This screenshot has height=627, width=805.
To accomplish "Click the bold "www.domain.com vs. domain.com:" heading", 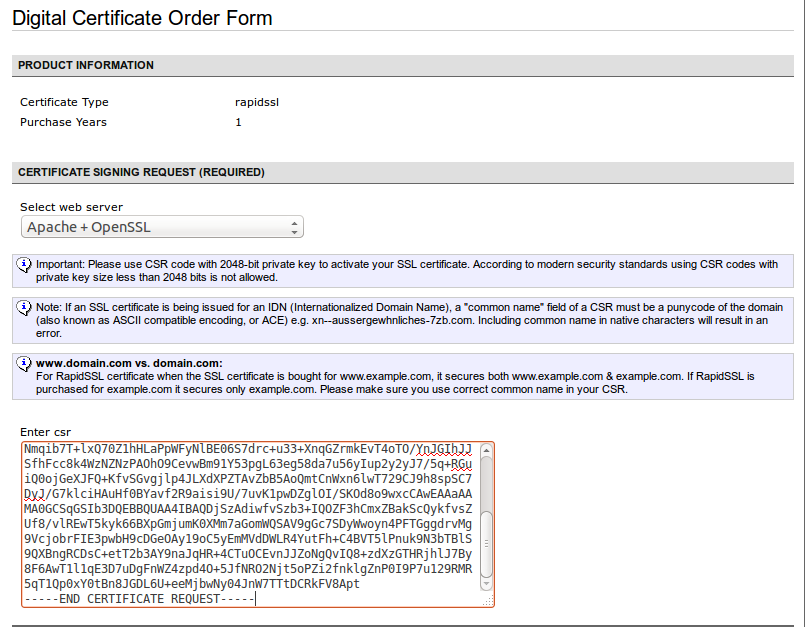I will click(129, 363).
